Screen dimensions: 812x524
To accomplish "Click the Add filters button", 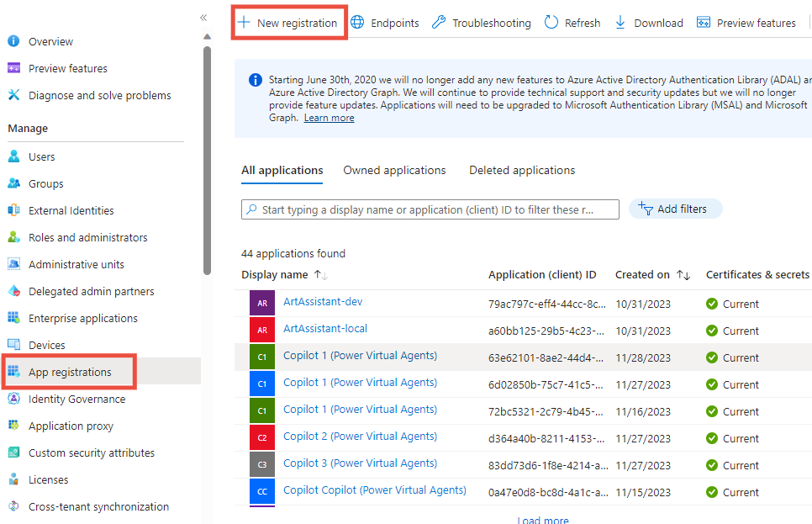I will click(x=675, y=209).
